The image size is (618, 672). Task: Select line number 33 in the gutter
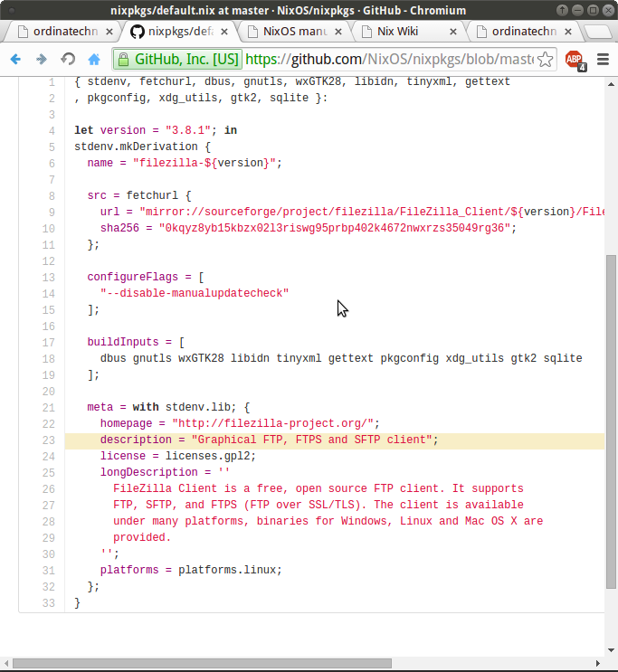pos(49,603)
